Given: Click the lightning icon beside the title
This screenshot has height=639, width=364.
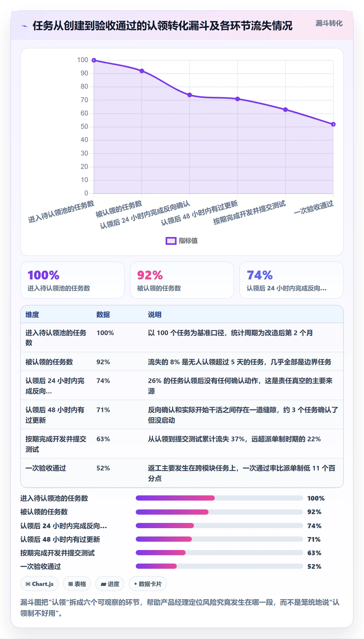Looking at the screenshot, I should pyautogui.click(x=25, y=26).
